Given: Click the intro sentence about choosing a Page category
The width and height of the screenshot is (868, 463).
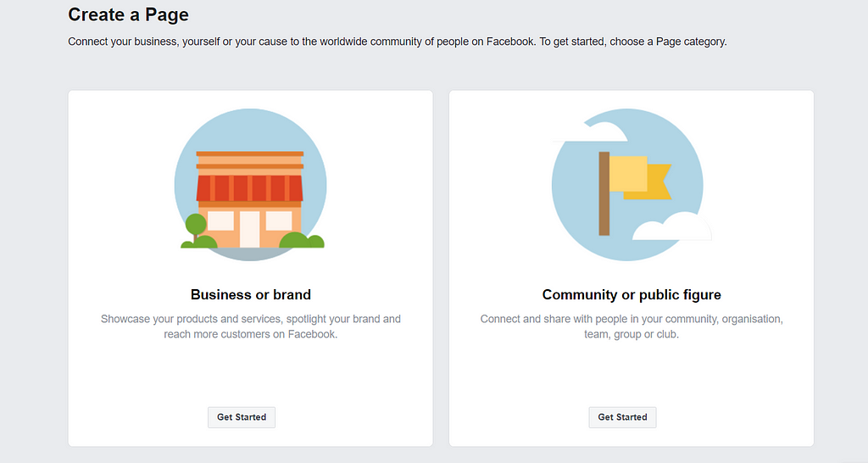Looking at the screenshot, I should point(398,42).
